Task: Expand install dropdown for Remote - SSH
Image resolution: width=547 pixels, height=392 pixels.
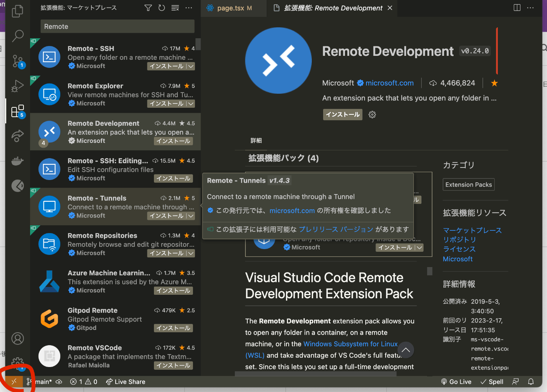Action: pyautogui.click(x=191, y=66)
